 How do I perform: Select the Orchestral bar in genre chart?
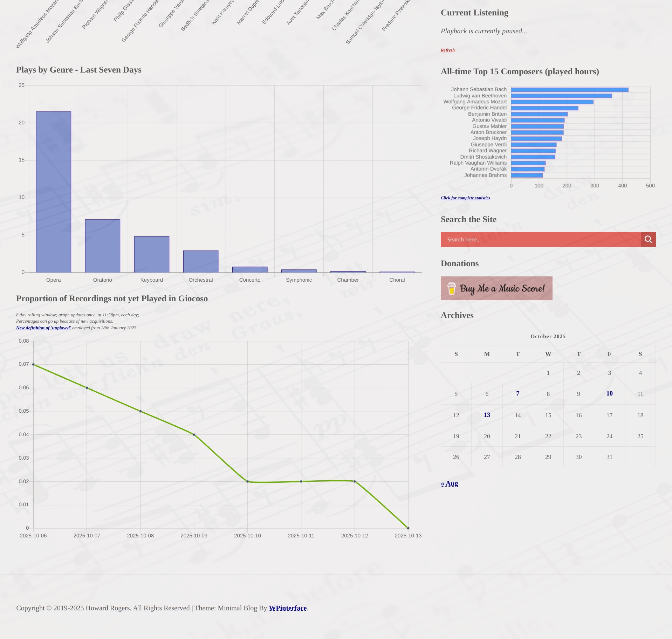(x=200, y=261)
